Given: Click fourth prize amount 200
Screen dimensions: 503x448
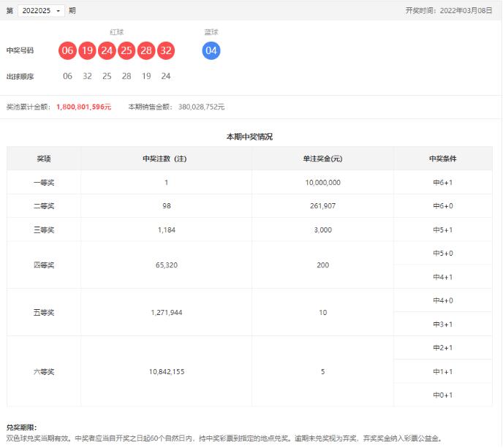Looking at the screenshot, I should (322, 265).
